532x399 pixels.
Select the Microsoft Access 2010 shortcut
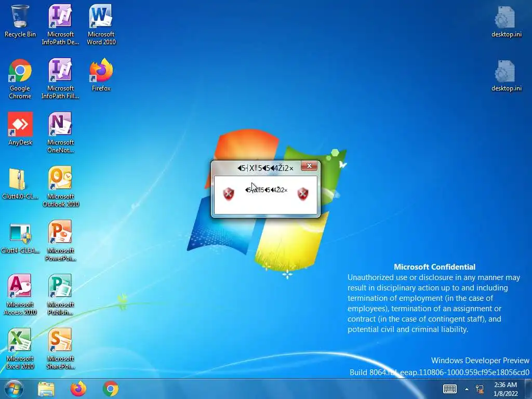(20, 295)
